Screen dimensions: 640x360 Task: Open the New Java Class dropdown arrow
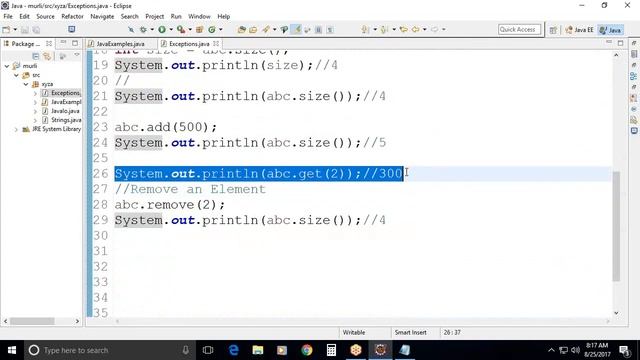[x=221, y=29]
